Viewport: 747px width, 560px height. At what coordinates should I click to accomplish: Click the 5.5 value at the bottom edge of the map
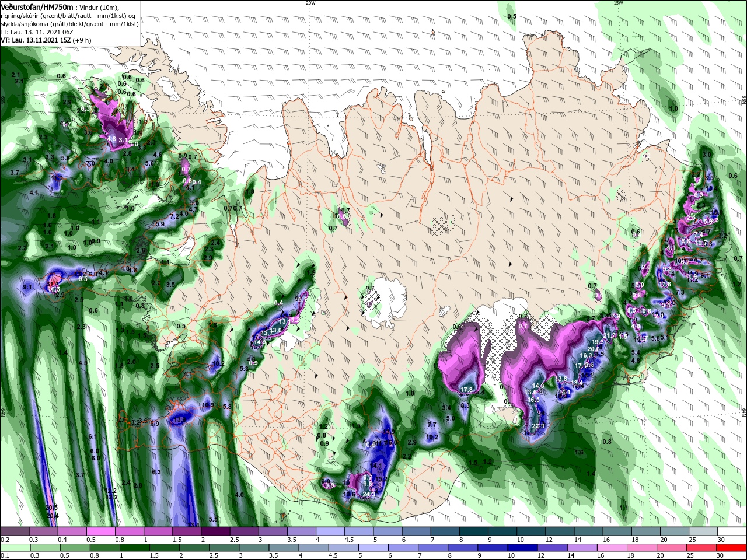pos(213,519)
